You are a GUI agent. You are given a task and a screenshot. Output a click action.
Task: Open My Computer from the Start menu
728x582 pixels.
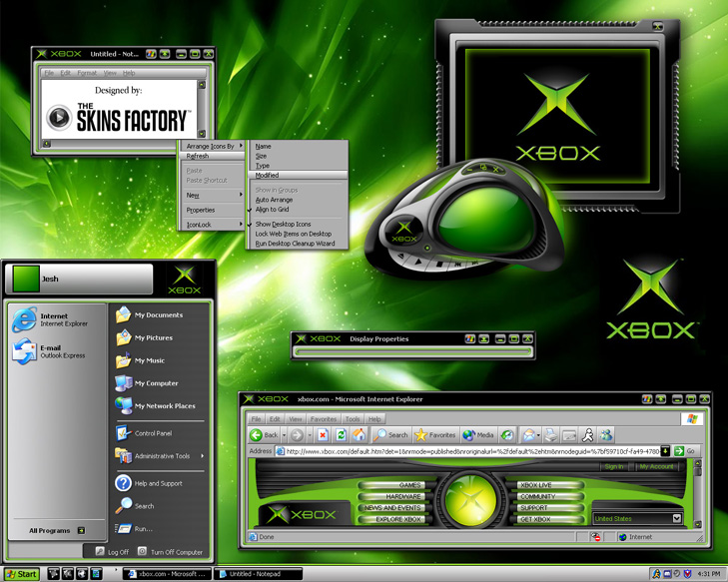tap(147, 383)
